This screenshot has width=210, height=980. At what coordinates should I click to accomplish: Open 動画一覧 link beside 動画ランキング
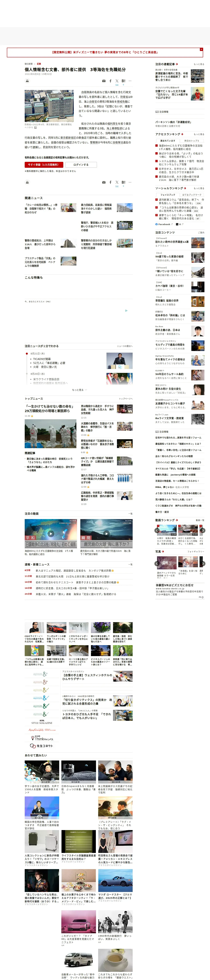pos(200,520)
